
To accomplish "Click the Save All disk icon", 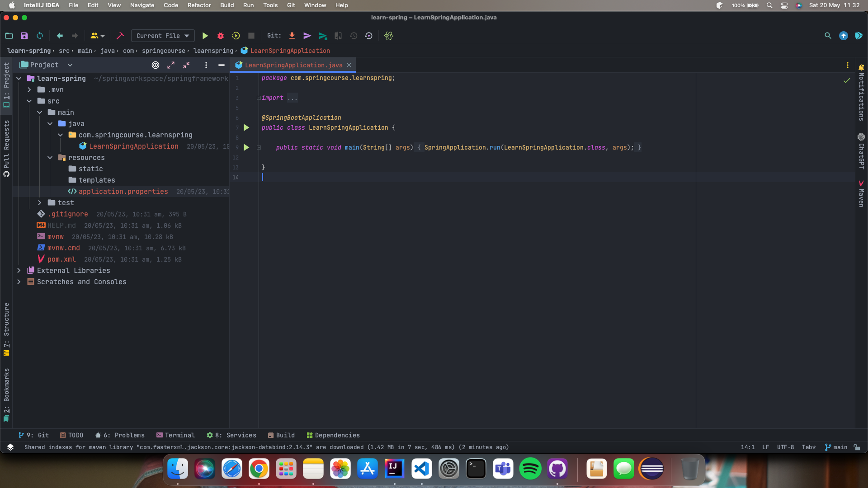I will coord(24,36).
